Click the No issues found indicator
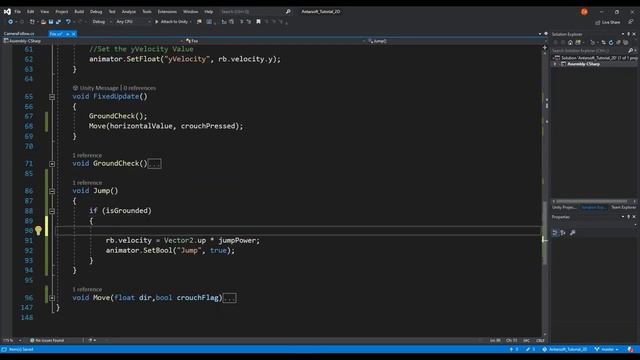 pyautogui.click(x=47, y=340)
